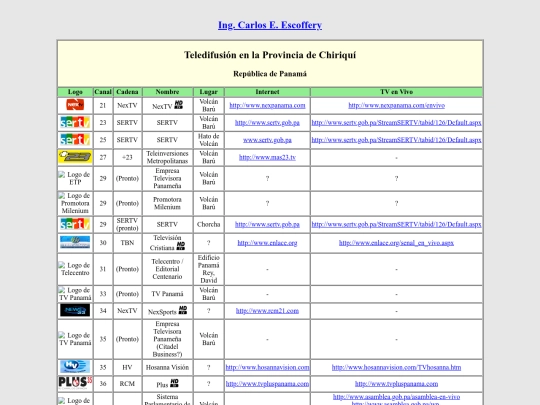Click the 'SERTV (pronto)' cadena cell
The height and width of the screenshot is (405, 540).
tap(127, 225)
